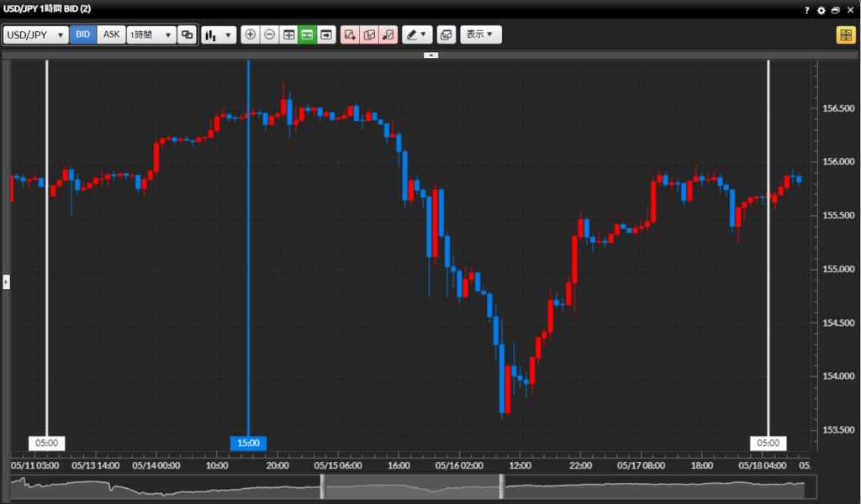
Task: Collapse the toolbar with the top arrow
Action: point(430,55)
